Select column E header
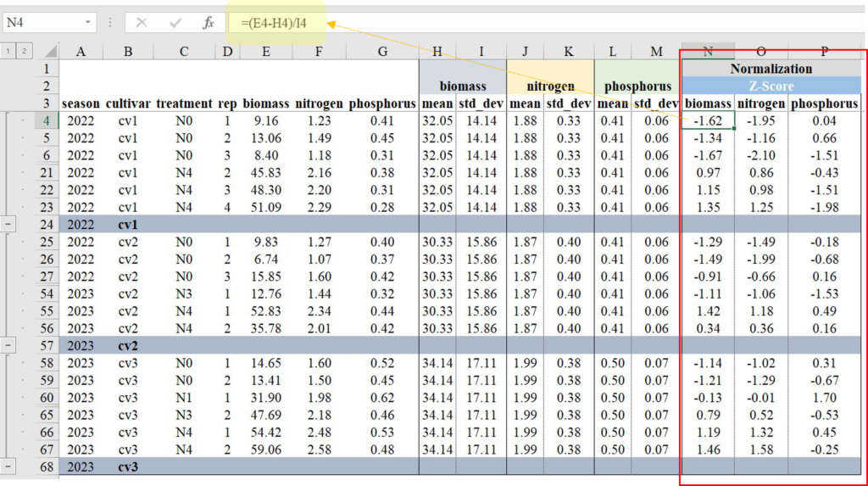Image resolution: width=868 pixels, height=486 pixels. pos(266,52)
